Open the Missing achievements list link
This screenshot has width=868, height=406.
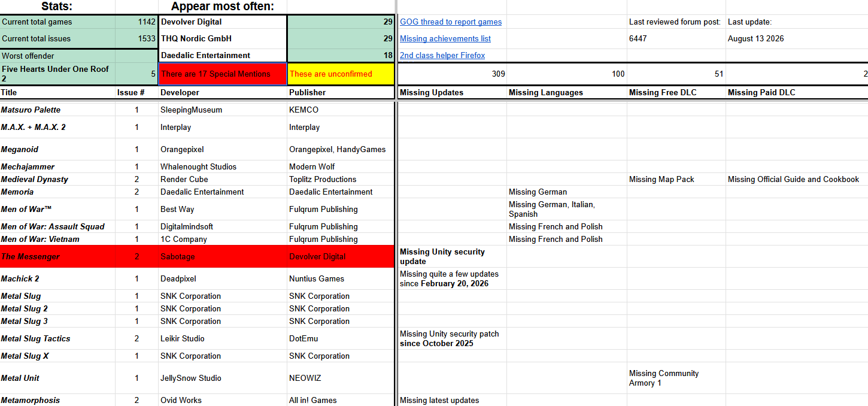pyautogui.click(x=445, y=39)
